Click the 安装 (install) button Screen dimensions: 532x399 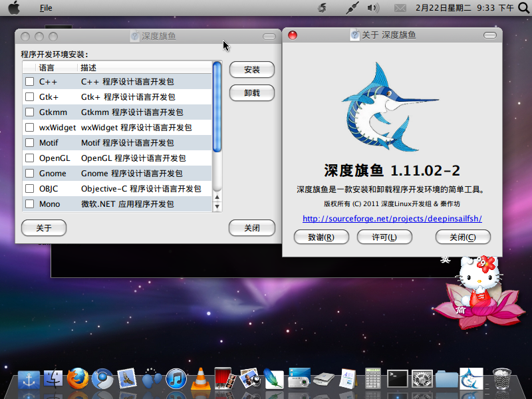point(252,70)
